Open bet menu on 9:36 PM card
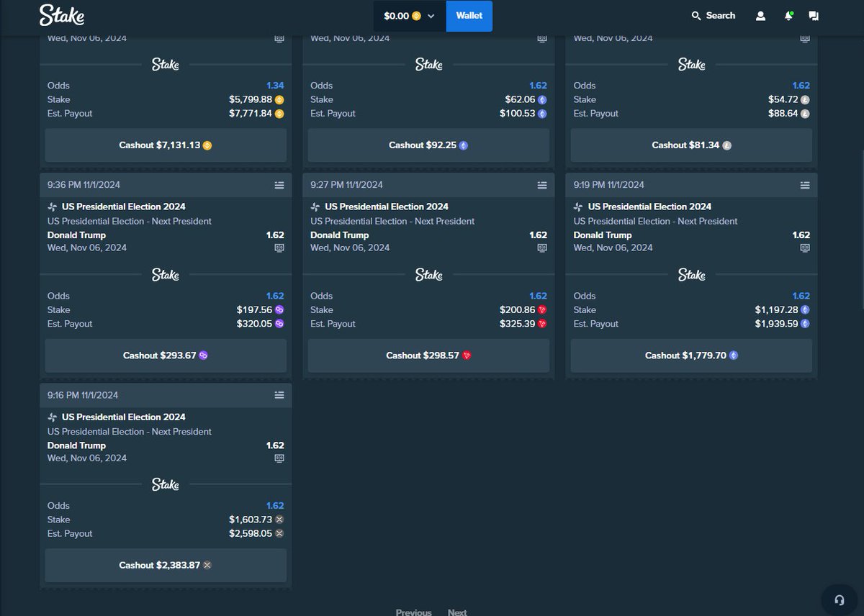The height and width of the screenshot is (616, 864). tap(279, 185)
